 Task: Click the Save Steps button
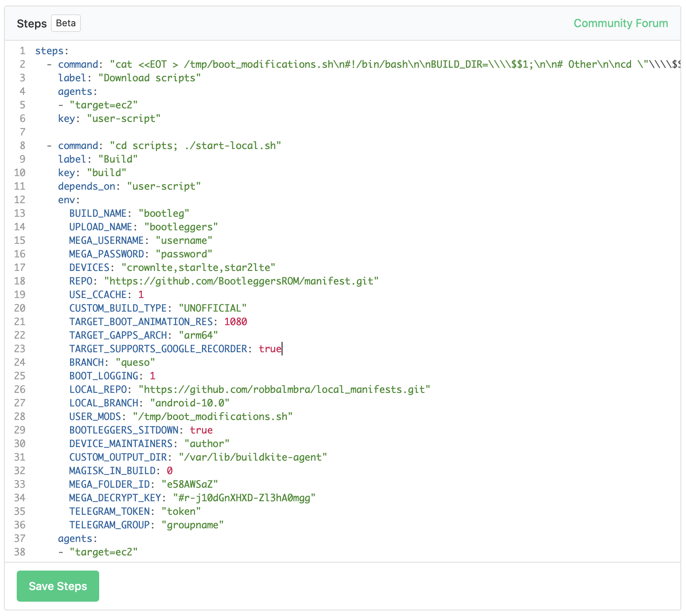coord(58,586)
